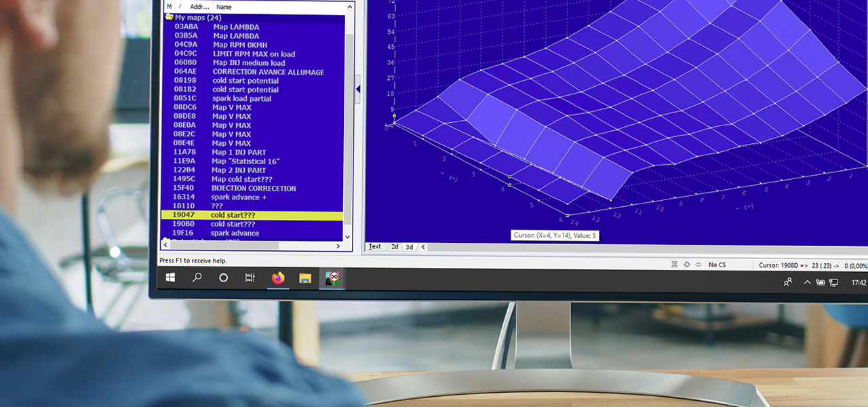Screen dimensions: 868x407
Task: Switch to the Text view tab
Action: [374, 247]
